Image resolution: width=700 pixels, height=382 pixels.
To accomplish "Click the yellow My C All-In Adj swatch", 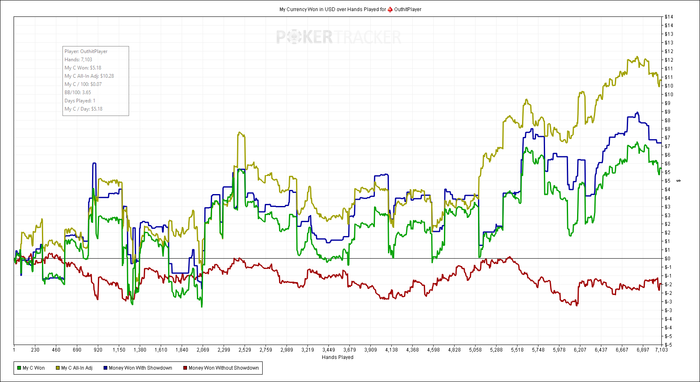I will click(57, 368).
